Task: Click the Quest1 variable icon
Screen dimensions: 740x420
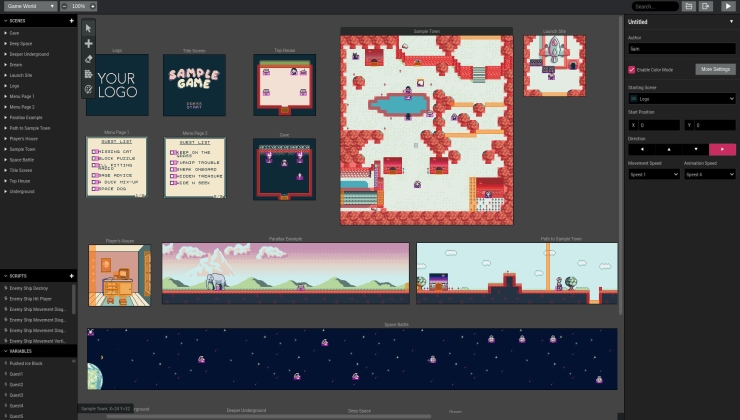Action: 6,374
